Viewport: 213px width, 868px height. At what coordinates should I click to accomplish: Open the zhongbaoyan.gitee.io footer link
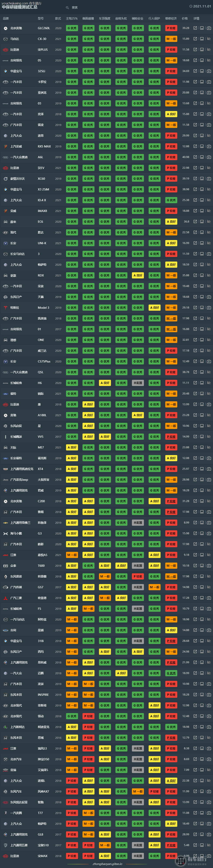pyautogui.click(x=107, y=864)
